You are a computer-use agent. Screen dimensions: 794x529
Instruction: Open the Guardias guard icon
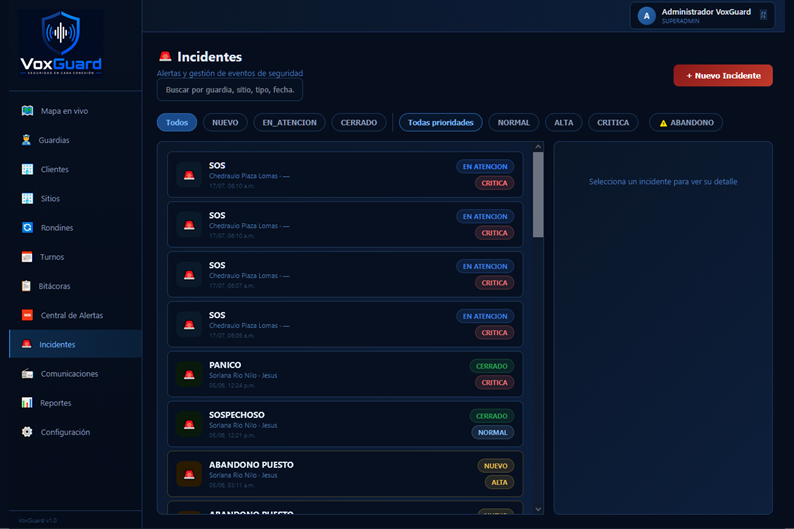tap(26, 140)
